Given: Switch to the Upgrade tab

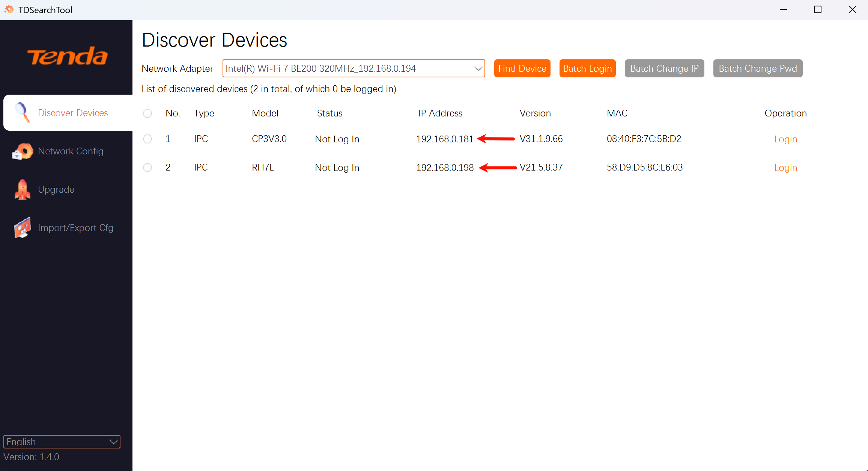Looking at the screenshot, I should point(56,189).
